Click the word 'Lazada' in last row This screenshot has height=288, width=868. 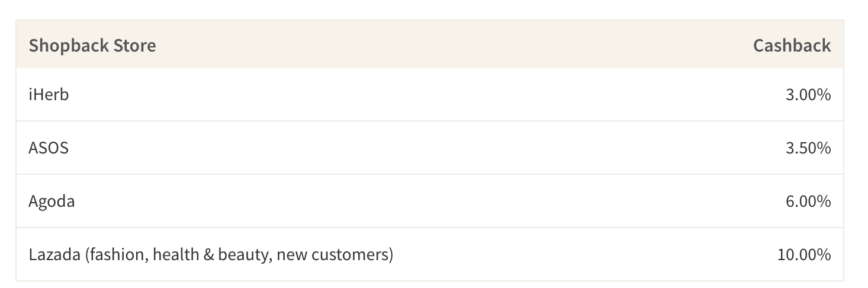point(54,255)
